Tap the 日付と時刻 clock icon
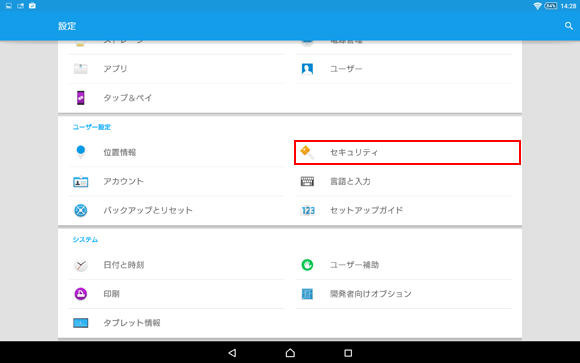The image size is (580, 363). 81,265
